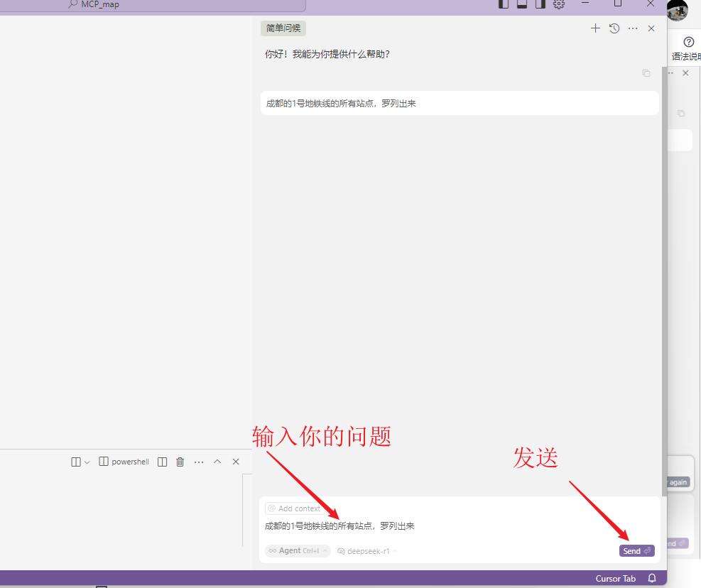Split the terminal with split icon
Image resolution: width=701 pixels, height=588 pixels.
point(162,462)
